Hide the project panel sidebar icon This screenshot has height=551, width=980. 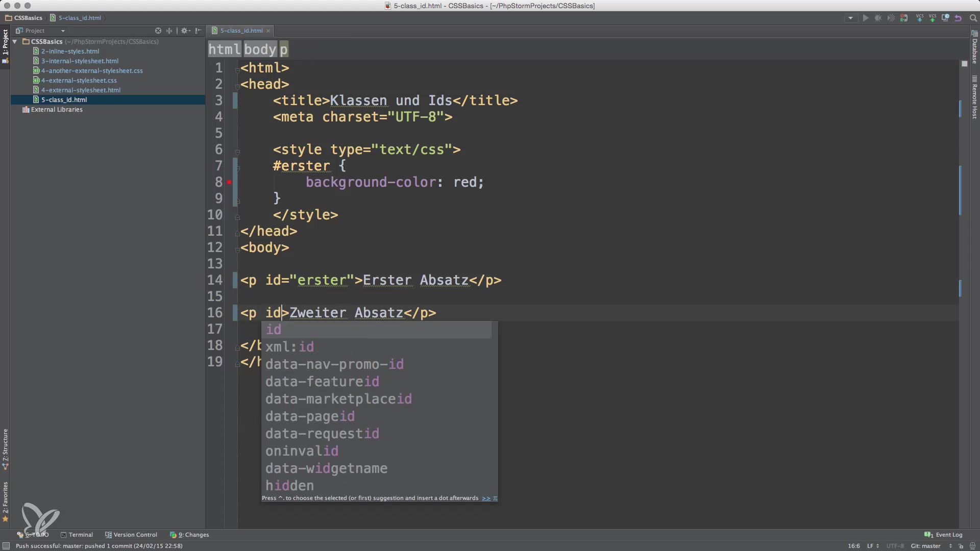pyautogui.click(x=199, y=31)
